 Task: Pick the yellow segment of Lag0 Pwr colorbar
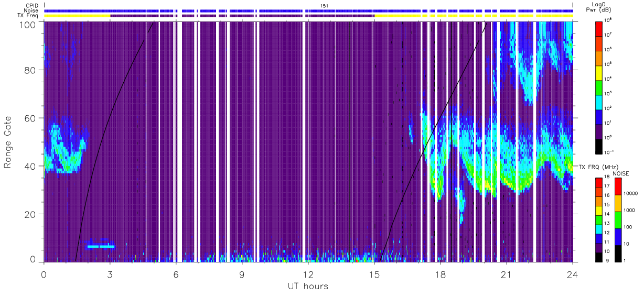click(599, 72)
